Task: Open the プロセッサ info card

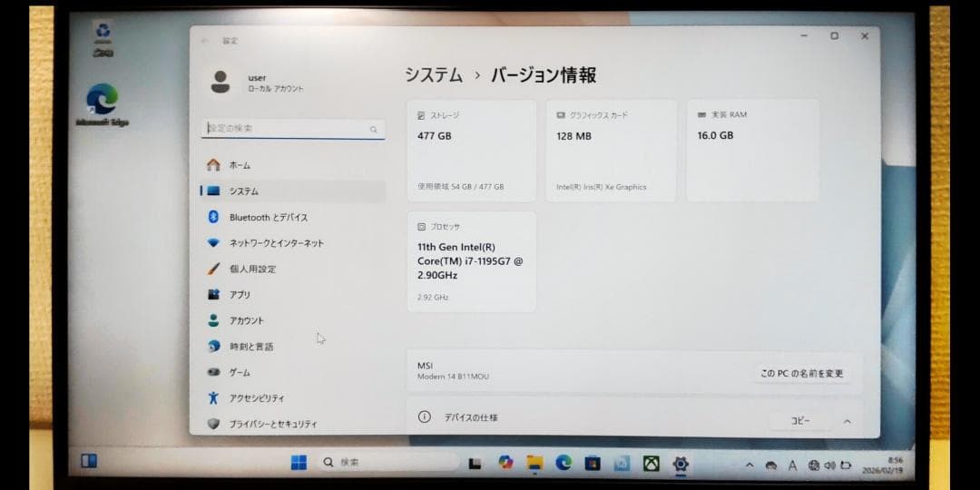Action: [472, 262]
